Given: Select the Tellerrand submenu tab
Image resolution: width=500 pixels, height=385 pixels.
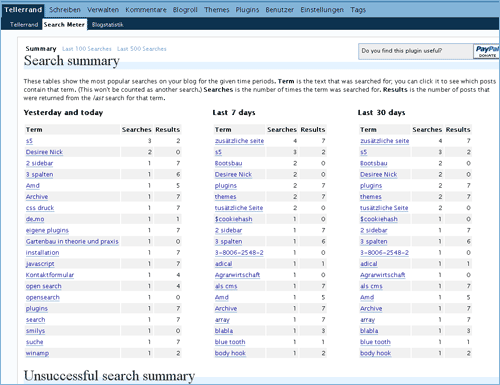Looking at the screenshot, I should [x=24, y=25].
